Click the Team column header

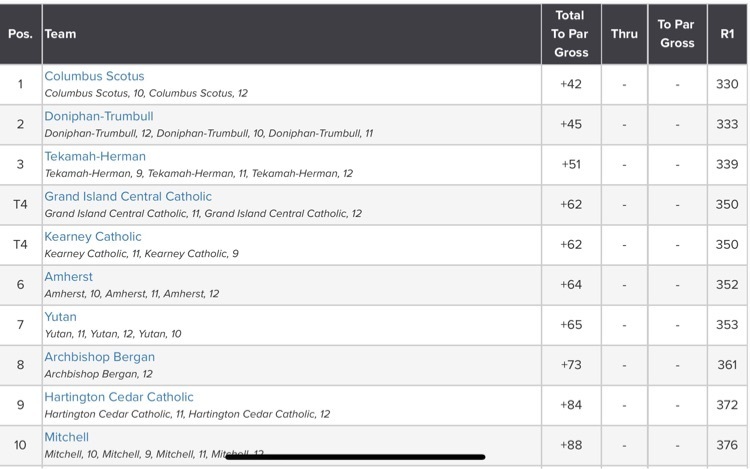[60, 34]
